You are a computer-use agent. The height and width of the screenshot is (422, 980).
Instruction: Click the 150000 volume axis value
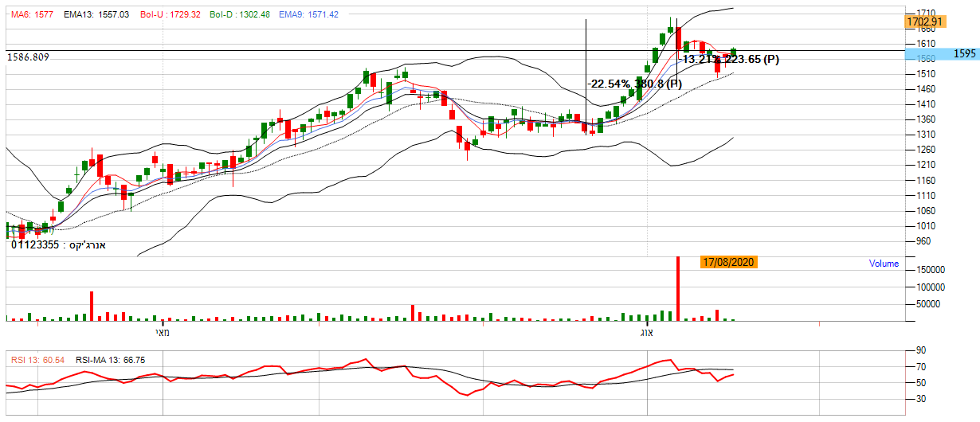[928, 271]
